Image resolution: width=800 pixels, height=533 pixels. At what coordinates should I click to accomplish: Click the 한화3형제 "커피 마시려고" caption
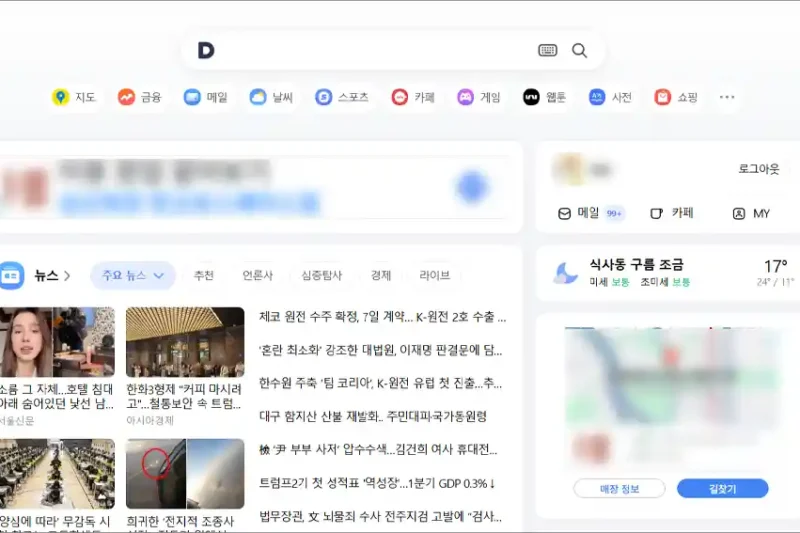tap(184, 396)
